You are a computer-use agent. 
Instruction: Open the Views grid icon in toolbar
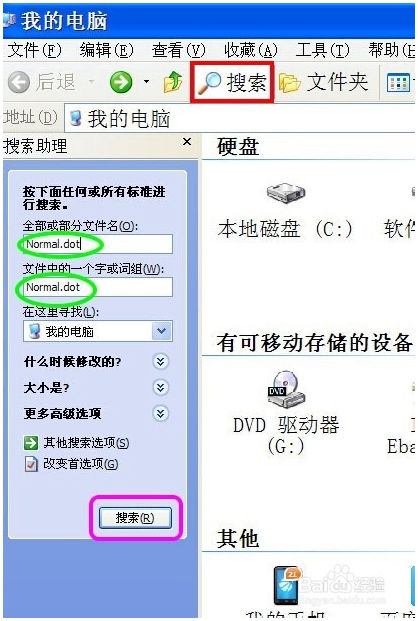[397, 83]
